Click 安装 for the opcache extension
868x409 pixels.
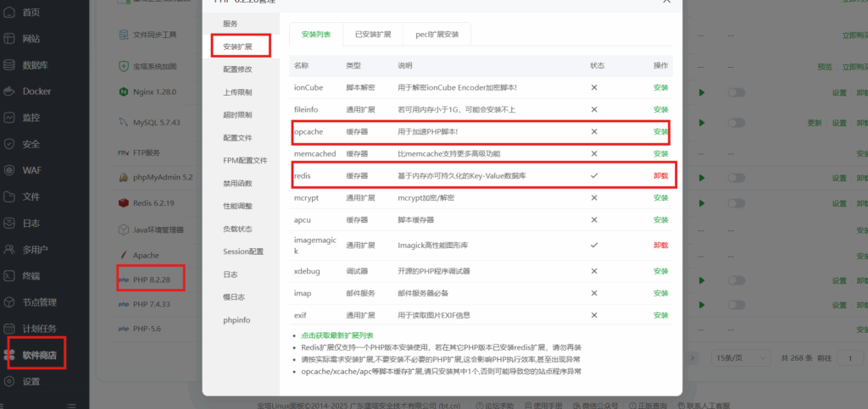pos(660,131)
